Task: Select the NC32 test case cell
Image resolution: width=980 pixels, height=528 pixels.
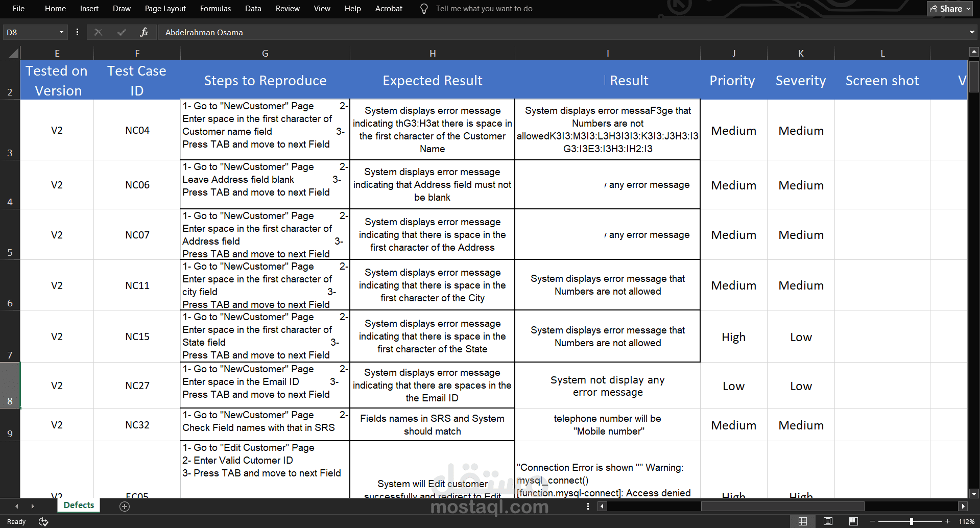Action: click(x=137, y=425)
